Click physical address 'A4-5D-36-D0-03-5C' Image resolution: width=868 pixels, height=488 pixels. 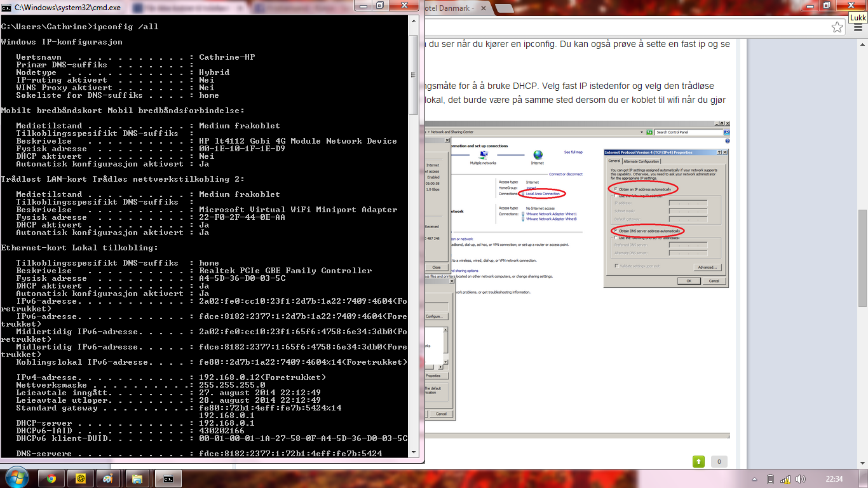[242, 278]
